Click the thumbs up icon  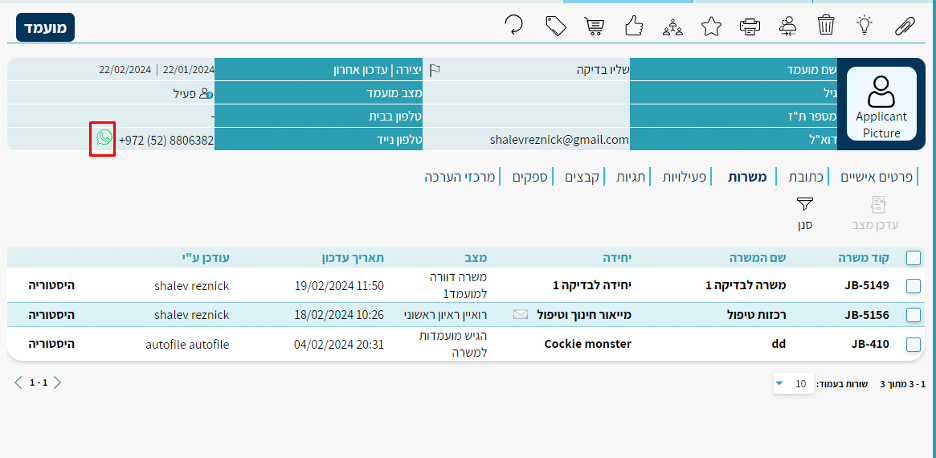click(634, 26)
